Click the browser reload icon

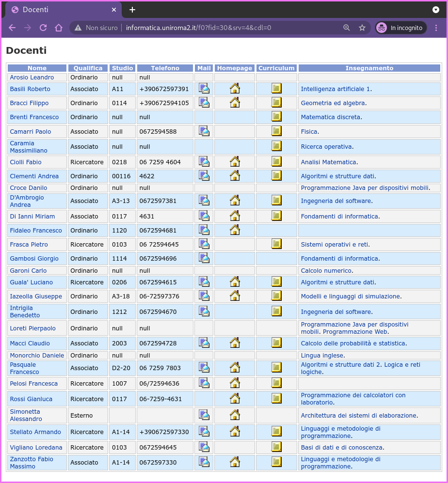pyautogui.click(x=43, y=28)
